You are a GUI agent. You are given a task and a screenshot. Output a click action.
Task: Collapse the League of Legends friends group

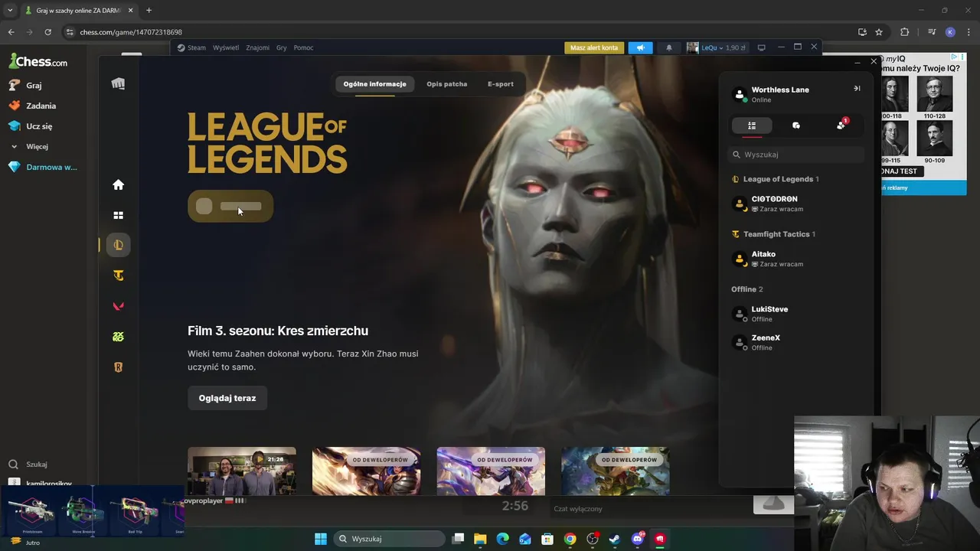click(775, 179)
